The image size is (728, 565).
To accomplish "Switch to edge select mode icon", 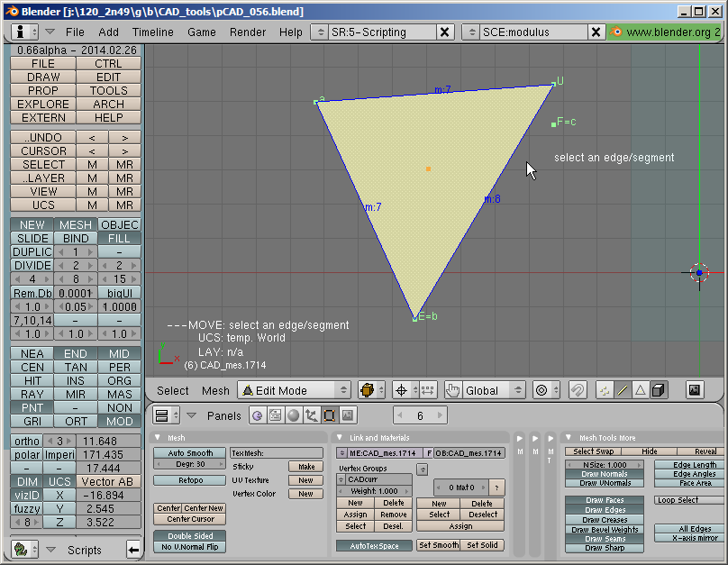I will (x=623, y=390).
